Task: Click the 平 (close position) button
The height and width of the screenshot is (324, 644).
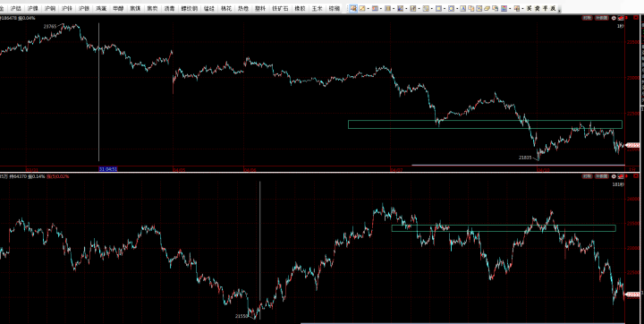Action: tap(545, 8)
